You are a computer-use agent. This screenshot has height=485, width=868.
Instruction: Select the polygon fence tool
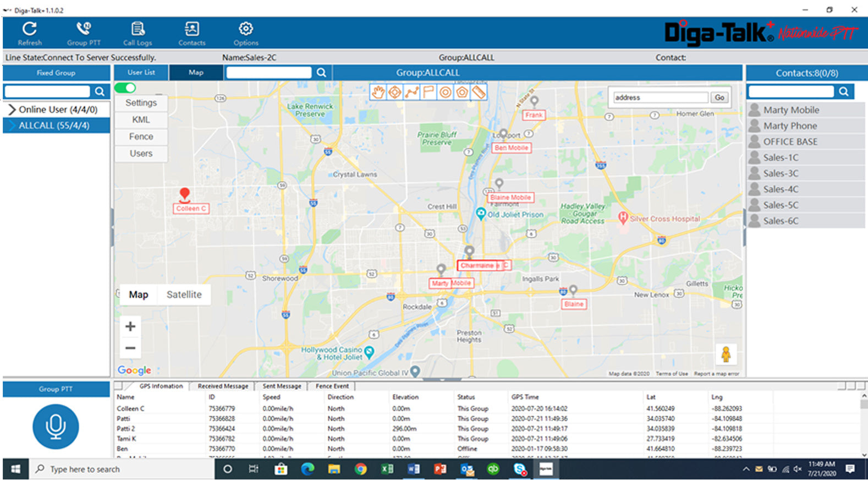pos(462,92)
